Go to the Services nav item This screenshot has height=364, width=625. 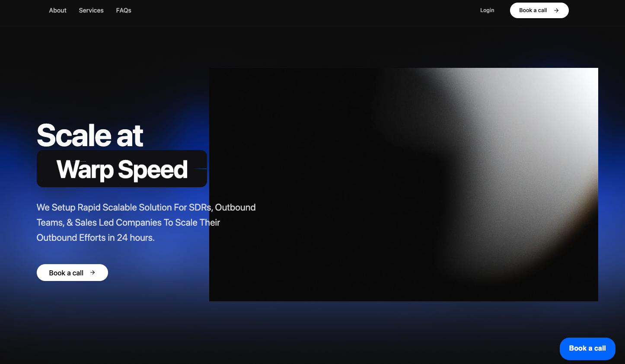point(91,10)
